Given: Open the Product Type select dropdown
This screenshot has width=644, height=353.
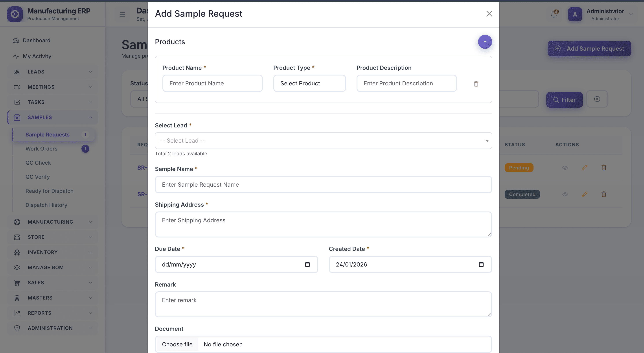Looking at the screenshot, I should click(309, 83).
